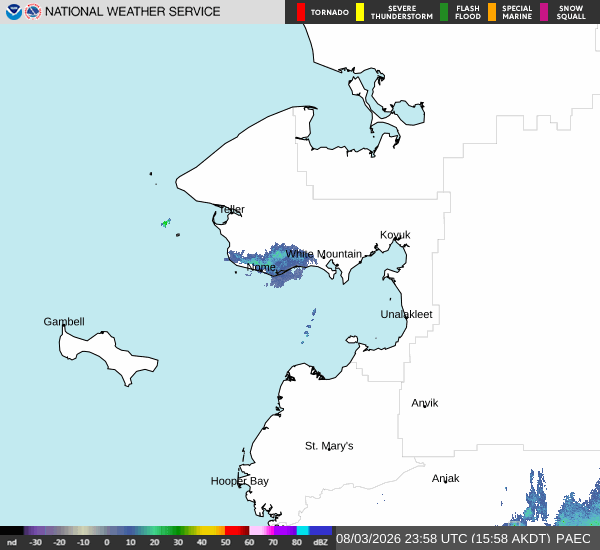Viewport: 600px width, 550px height.
Task: Click the 10 dBZ scale value
Action: point(130,542)
